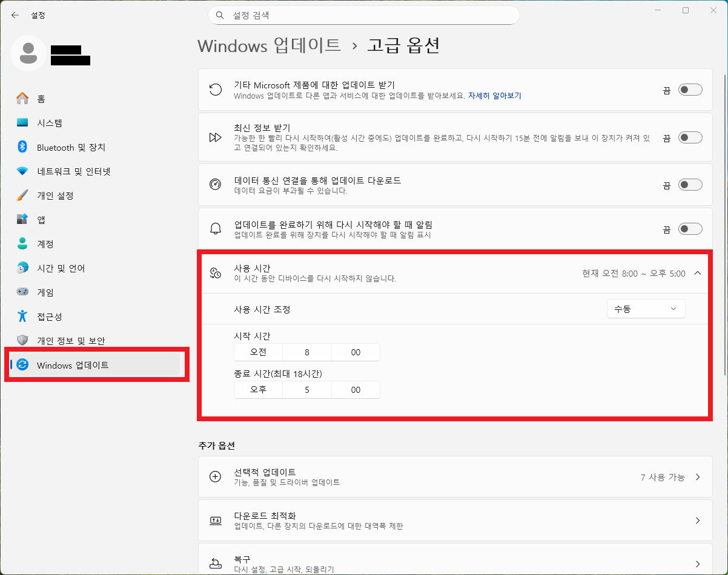728x575 pixels.
Task: Click the 고급 옵션 page title
Action: 403,46
